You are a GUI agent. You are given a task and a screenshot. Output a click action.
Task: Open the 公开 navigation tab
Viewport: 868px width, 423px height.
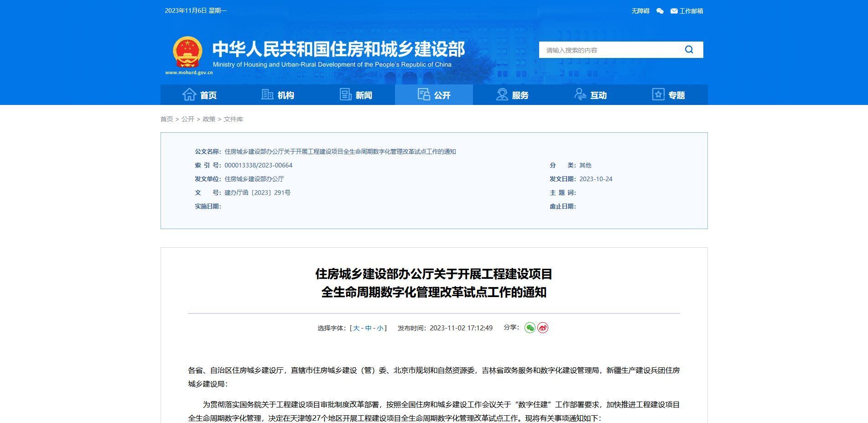434,95
